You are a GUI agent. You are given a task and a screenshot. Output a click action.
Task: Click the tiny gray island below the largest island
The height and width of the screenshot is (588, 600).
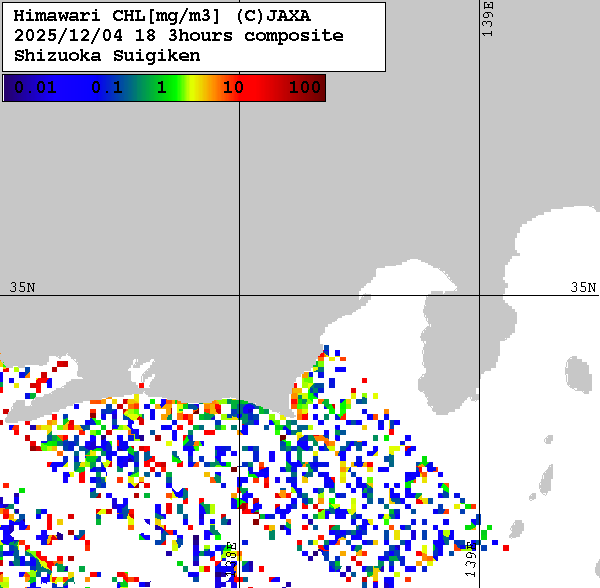(x=548, y=438)
